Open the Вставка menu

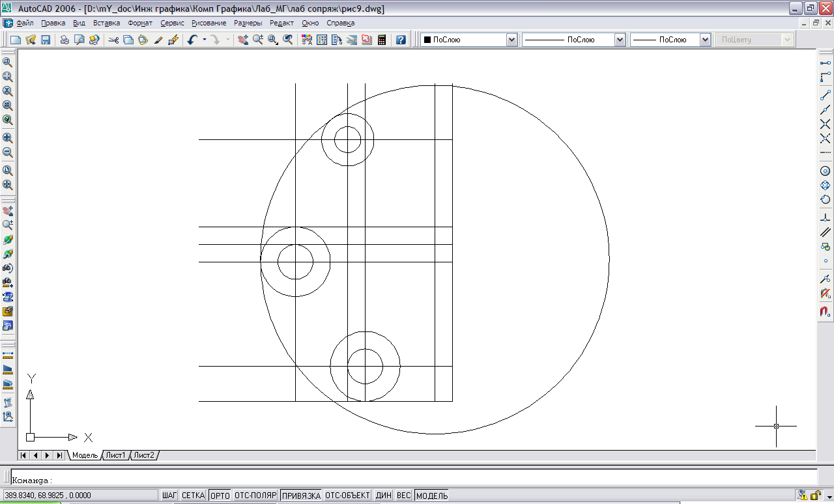click(107, 23)
